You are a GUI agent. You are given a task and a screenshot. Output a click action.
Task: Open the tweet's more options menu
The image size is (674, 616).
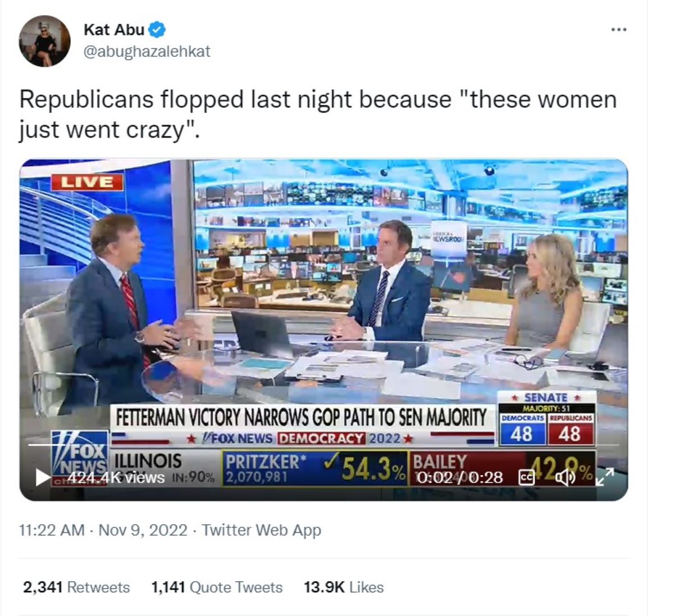(618, 29)
